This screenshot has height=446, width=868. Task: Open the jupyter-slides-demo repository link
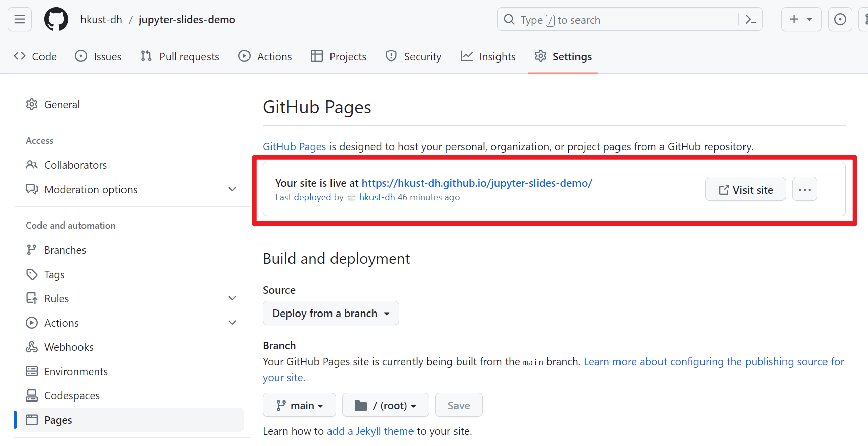(x=187, y=20)
